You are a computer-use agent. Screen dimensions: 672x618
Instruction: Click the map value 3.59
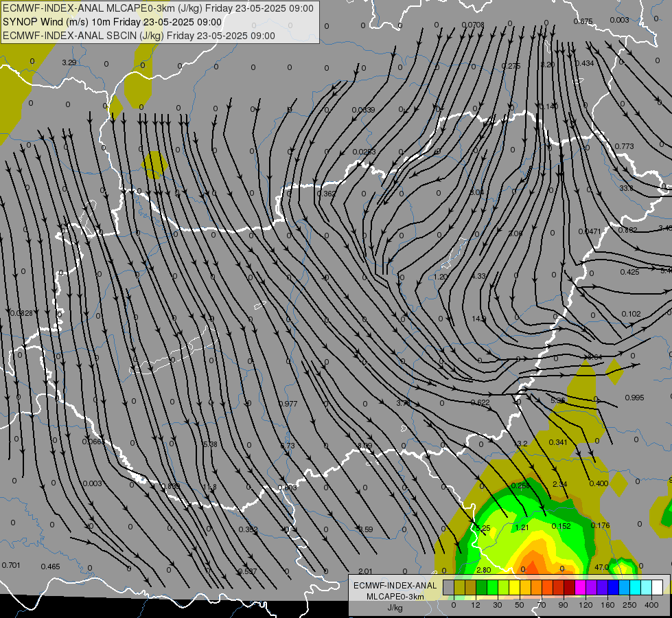(366, 529)
